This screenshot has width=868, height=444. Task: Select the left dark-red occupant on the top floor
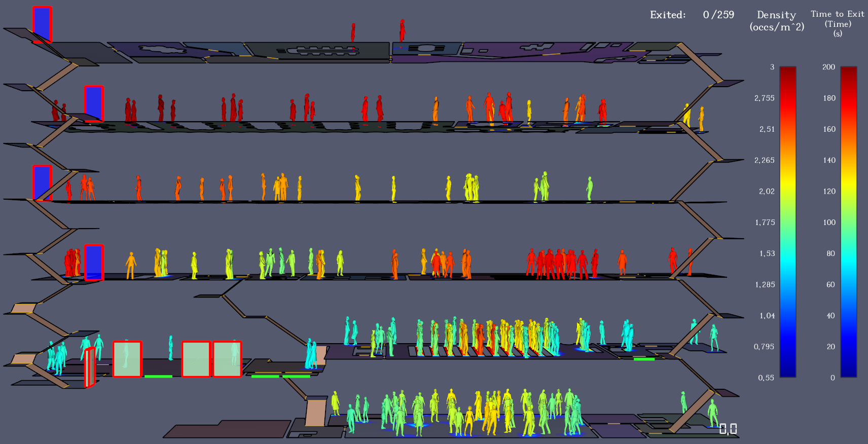tap(353, 32)
